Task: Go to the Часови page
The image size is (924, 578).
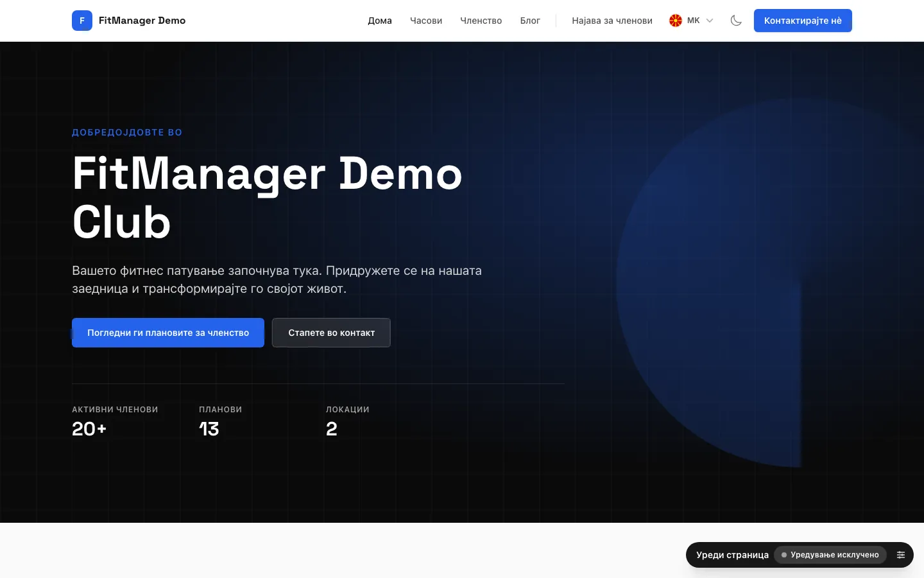Action: pos(426,21)
